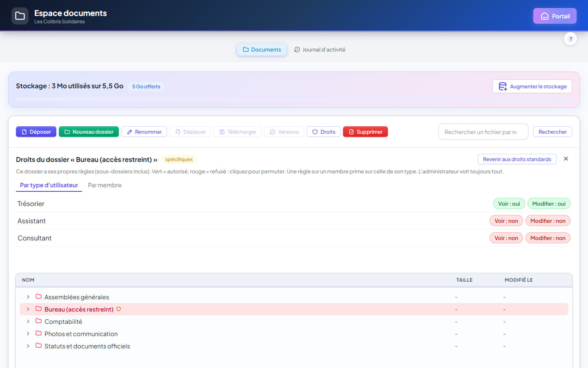
Task: Click the TAILLE column header
Action: tap(464, 280)
